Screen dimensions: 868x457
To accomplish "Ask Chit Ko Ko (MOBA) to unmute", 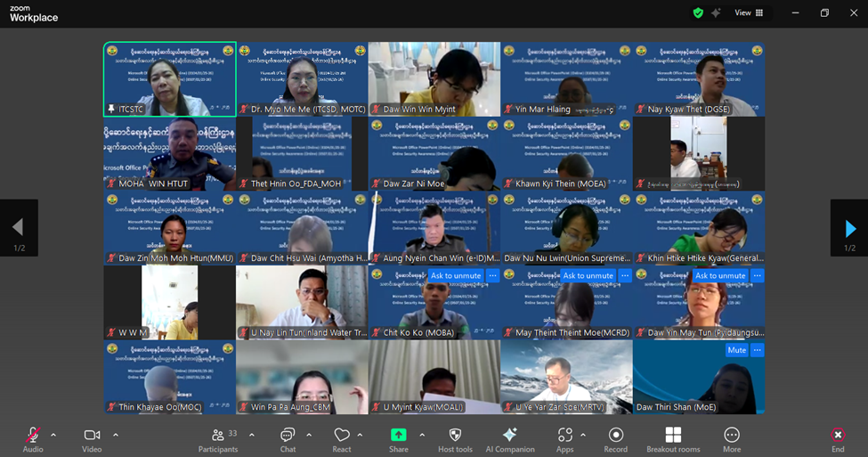I will pos(455,276).
